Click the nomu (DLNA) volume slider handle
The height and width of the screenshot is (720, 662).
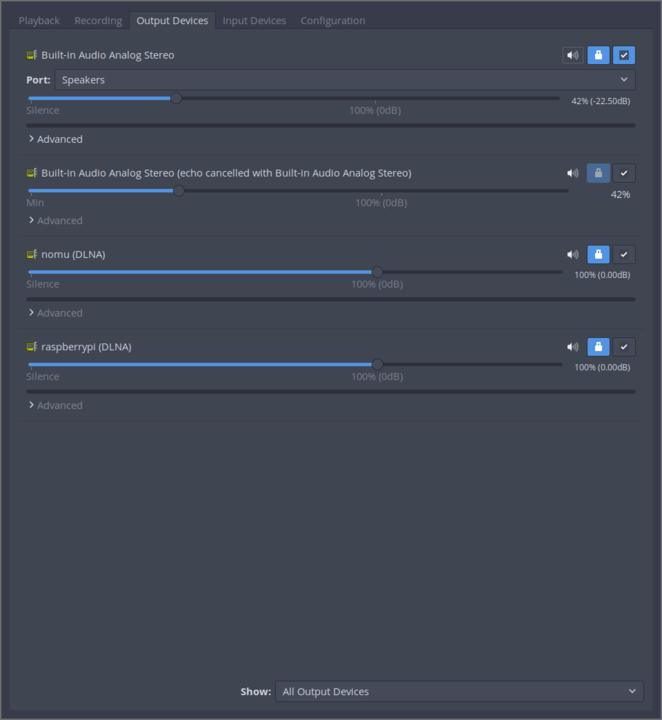tap(377, 271)
